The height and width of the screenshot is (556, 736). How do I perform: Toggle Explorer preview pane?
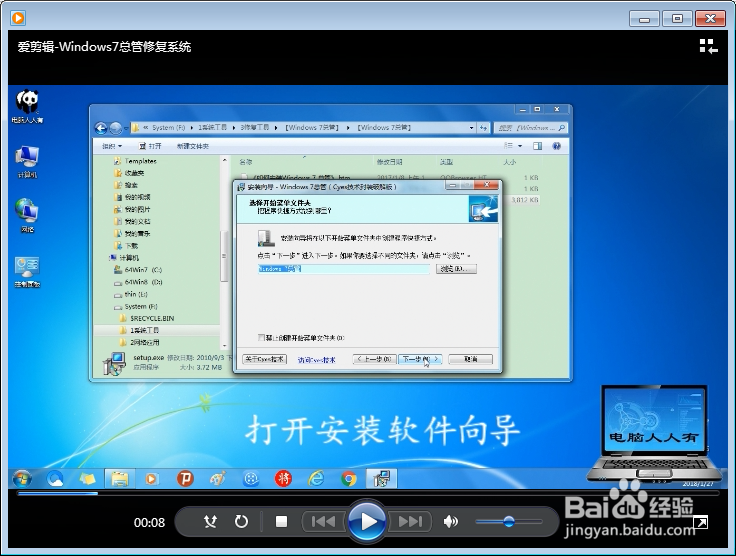coord(537,146)
